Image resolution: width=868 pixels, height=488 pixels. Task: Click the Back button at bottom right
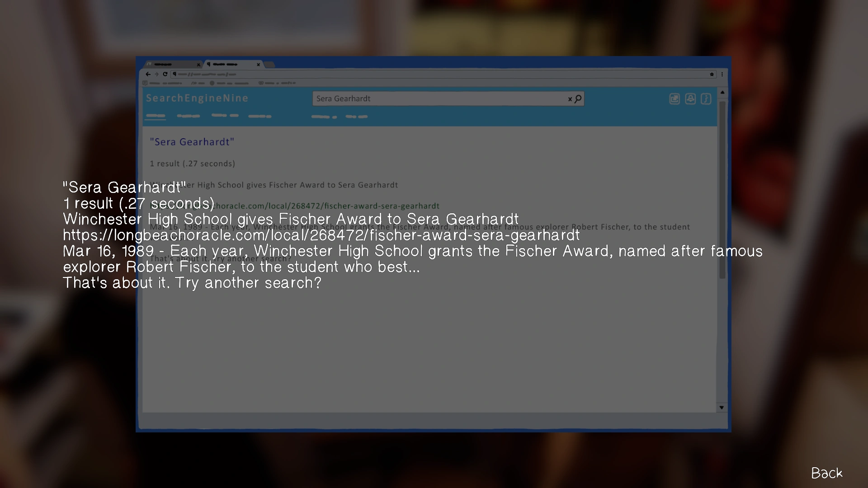(826, 473)
